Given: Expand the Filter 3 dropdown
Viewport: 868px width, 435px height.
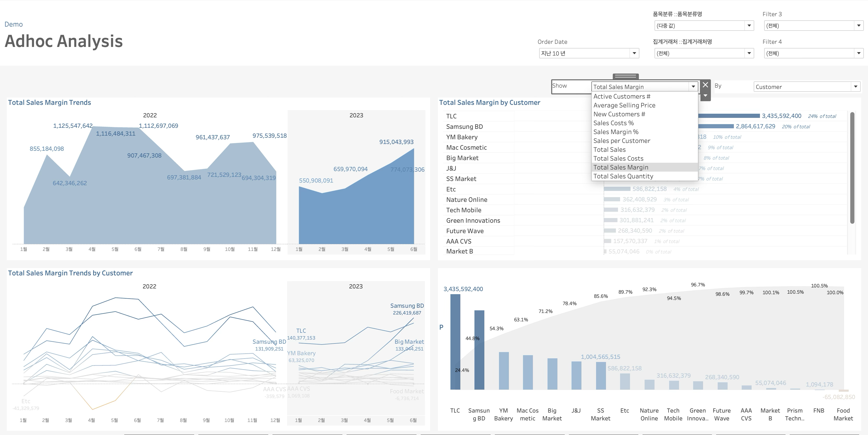Looking at the screenshot, I should tap(859, 26).
